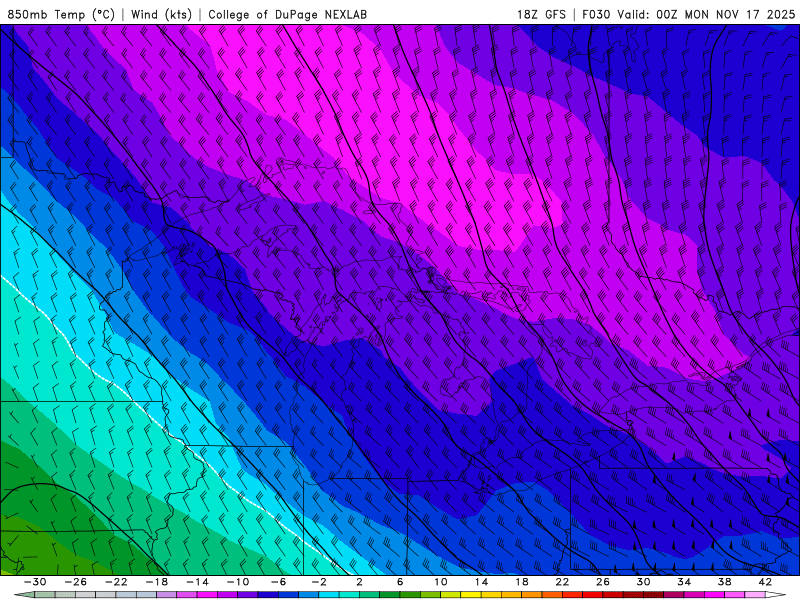Image resolution: width=800 pixels, height=600 pixels.
Task: Click the 42 color scale label
Action: coord(765,582)
